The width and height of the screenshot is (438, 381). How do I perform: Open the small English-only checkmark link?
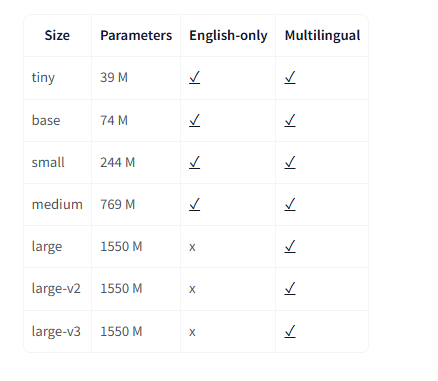pyautogui.click(x=195, y=162)
